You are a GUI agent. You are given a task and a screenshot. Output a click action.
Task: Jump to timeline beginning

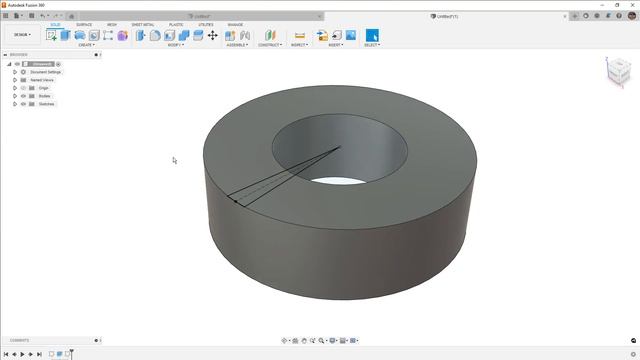pos(6,354)
